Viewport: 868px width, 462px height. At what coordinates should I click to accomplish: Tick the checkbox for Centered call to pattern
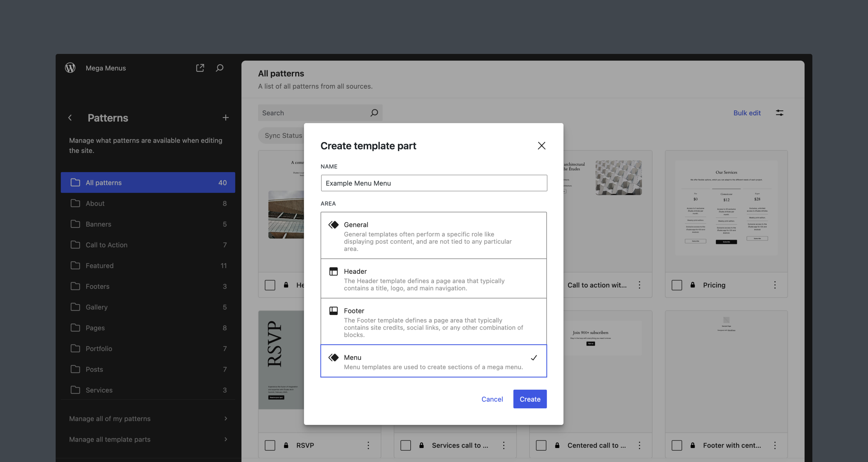(541, 445)
